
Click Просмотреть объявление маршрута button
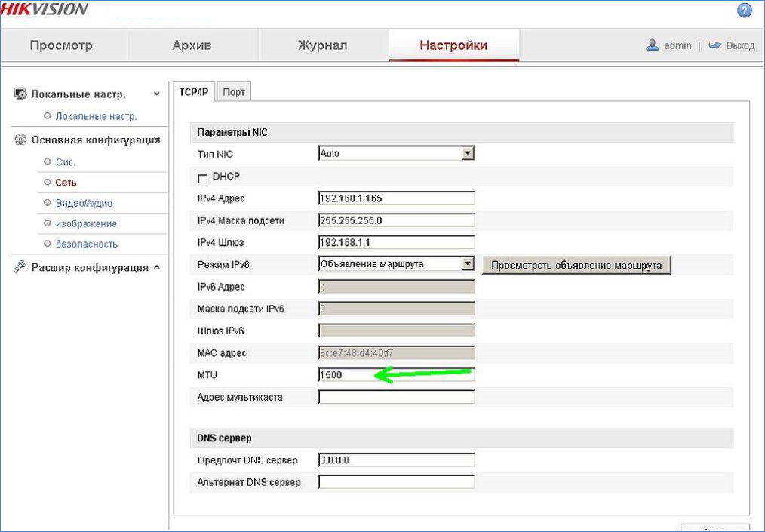click(x=576, y=265)
